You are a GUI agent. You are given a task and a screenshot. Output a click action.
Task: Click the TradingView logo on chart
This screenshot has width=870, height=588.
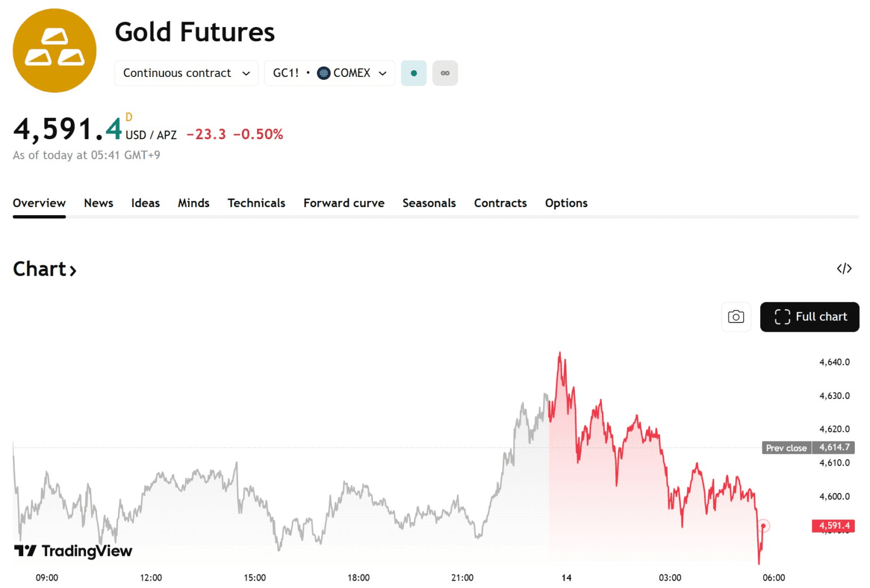[x=73, y=551]
